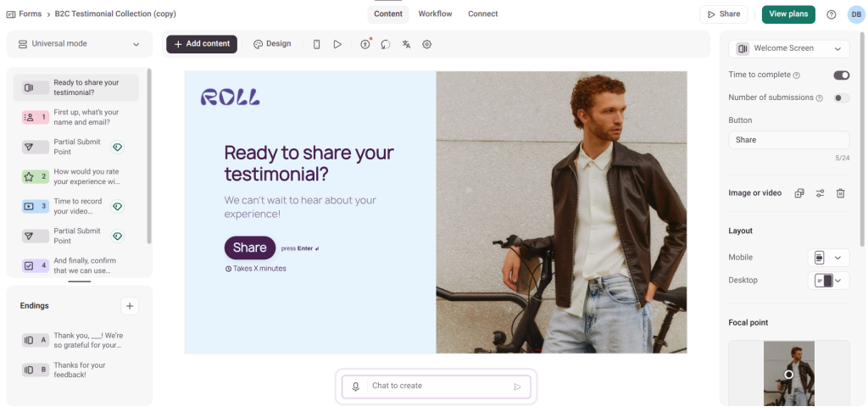868x412 pixels.
Task: Switch to the Connect tab
Action: (483, 14)
